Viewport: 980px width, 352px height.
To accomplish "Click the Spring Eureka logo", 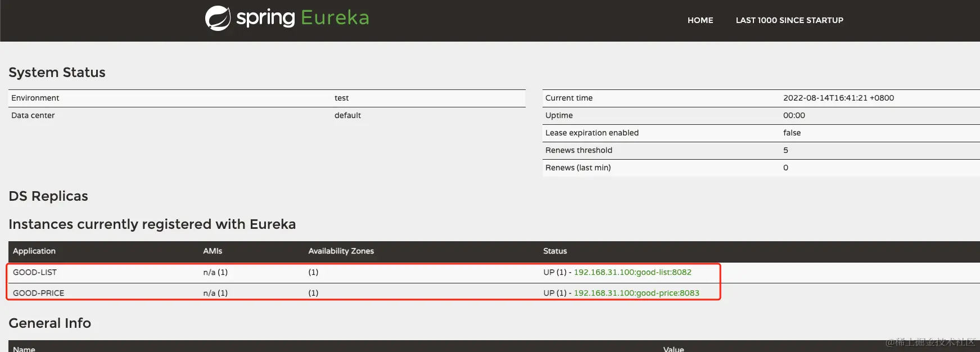I will (x=287, y=18).
